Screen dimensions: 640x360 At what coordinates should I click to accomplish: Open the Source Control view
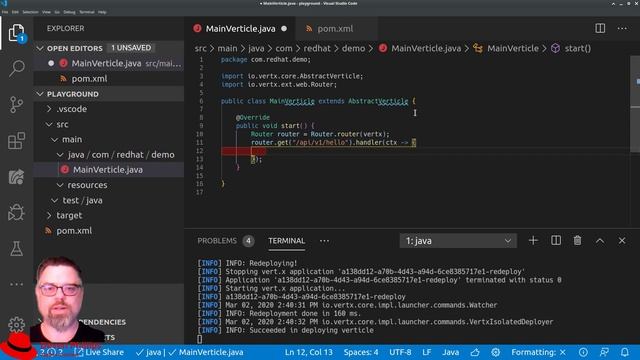tap(16, 104)
